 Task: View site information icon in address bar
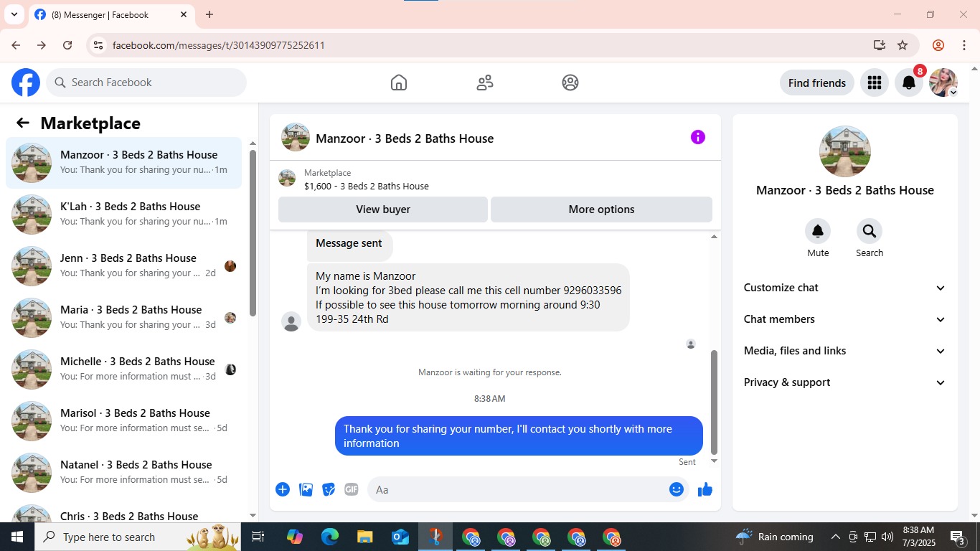coord(99,45)
